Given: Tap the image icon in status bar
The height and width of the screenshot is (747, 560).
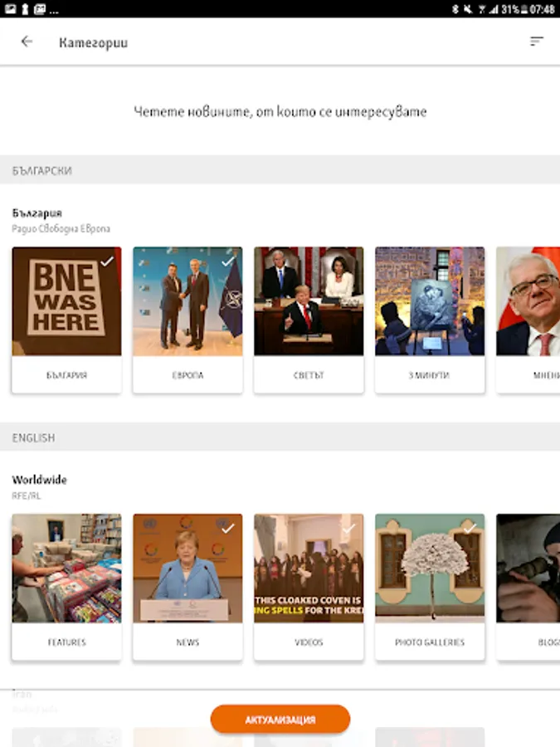Looking at the screenshot, I should click(x=10, y=9).
